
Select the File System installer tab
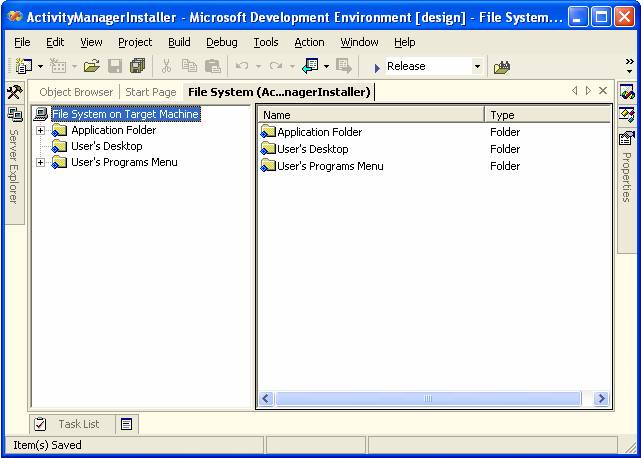pos(279,92)
